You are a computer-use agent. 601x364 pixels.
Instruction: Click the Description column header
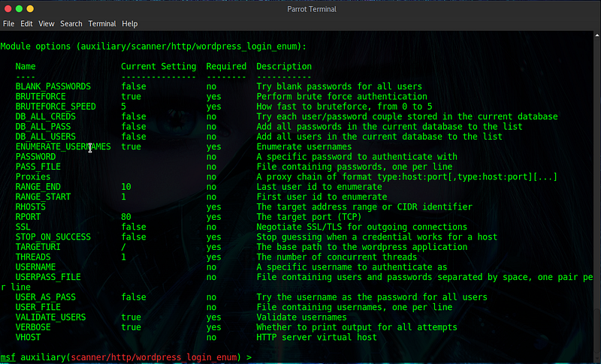click(x=284, y=67)
